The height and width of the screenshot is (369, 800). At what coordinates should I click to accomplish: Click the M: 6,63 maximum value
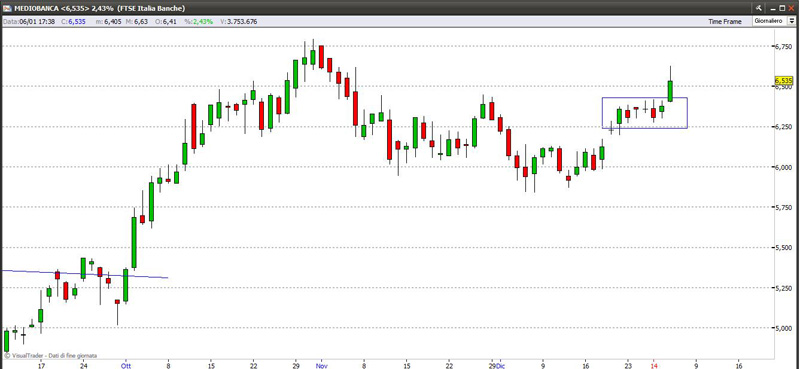point(137,22)
